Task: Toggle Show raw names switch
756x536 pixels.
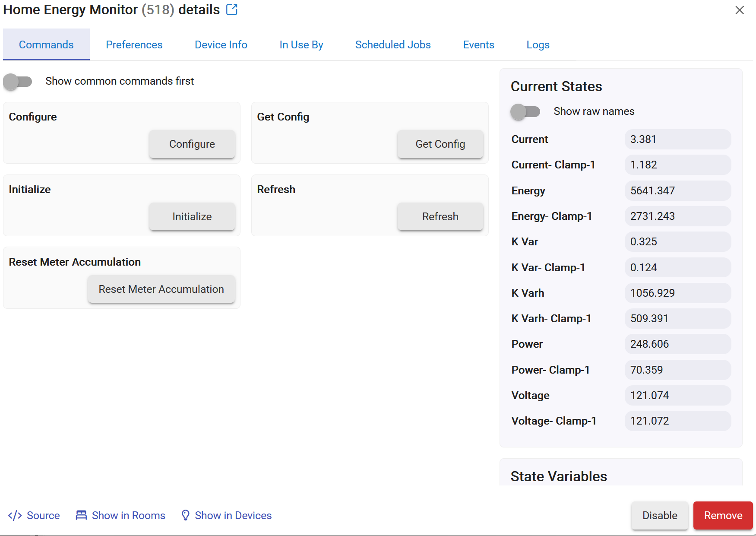Action: click(x=525, y=111)
